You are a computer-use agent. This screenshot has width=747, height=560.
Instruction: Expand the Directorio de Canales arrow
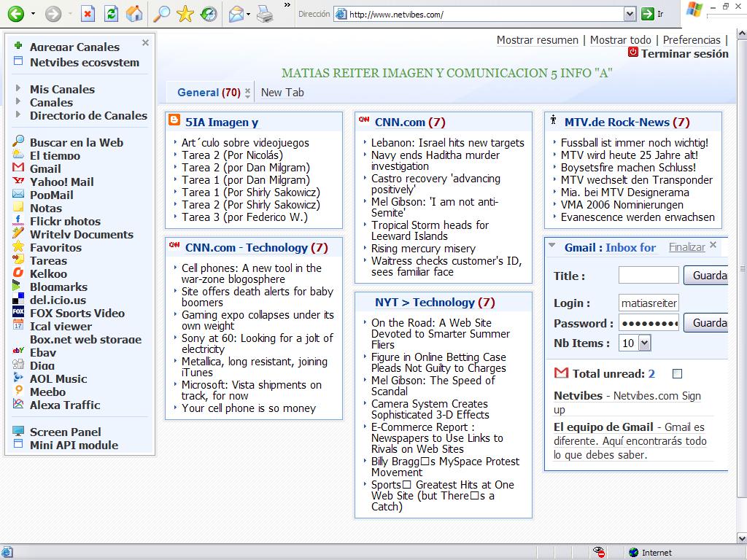pos(18,114)
